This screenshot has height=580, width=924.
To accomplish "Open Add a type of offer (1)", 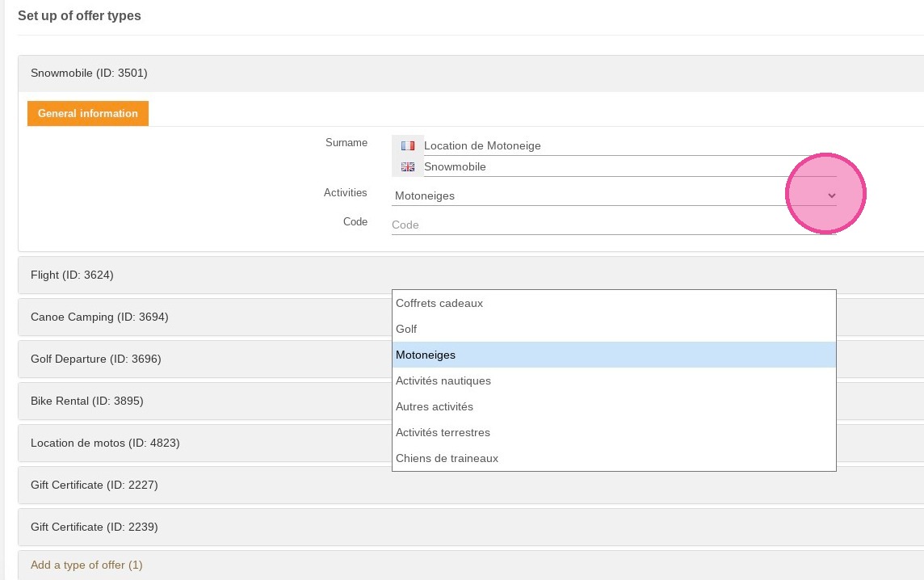I will point(86,565).
